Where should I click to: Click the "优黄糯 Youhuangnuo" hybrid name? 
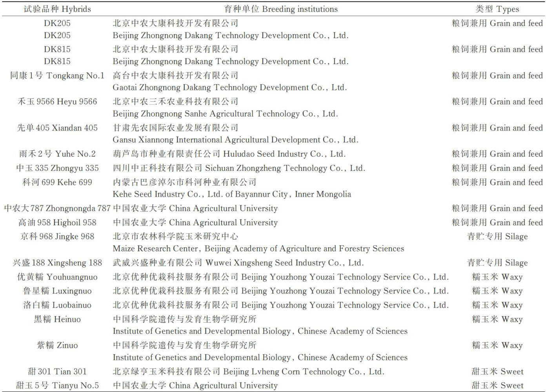(x=57, y=277)
